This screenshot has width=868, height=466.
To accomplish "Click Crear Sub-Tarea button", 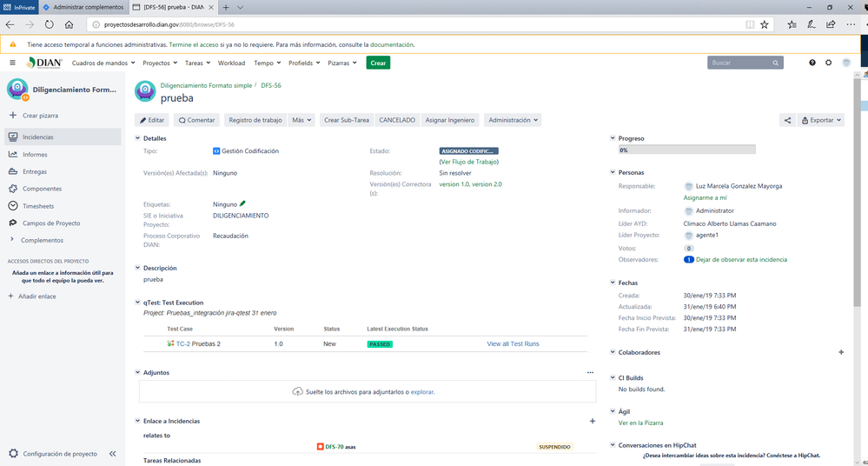I will pos(347,120).
